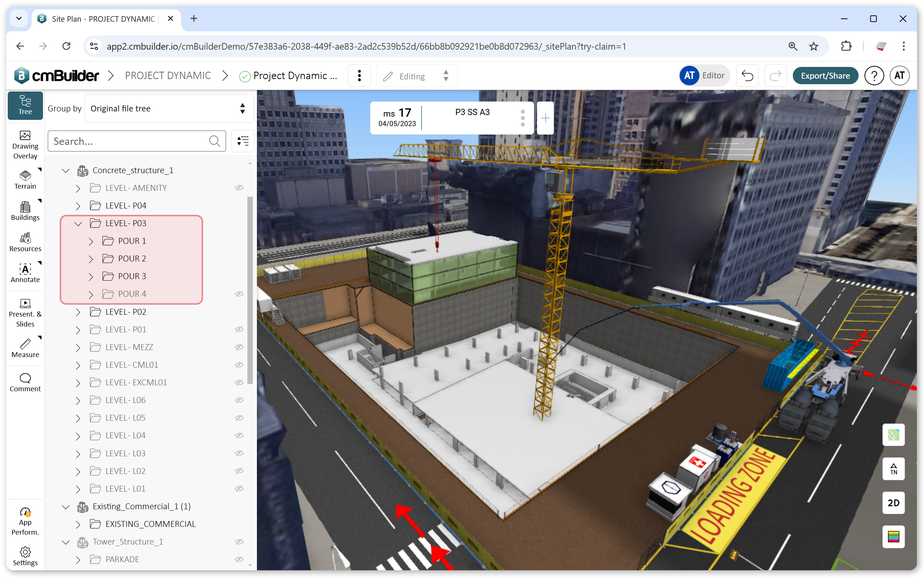This screenshot has width=924, height=578.
Task: Click the cmBuilder logo
Action: coord(57,76)
